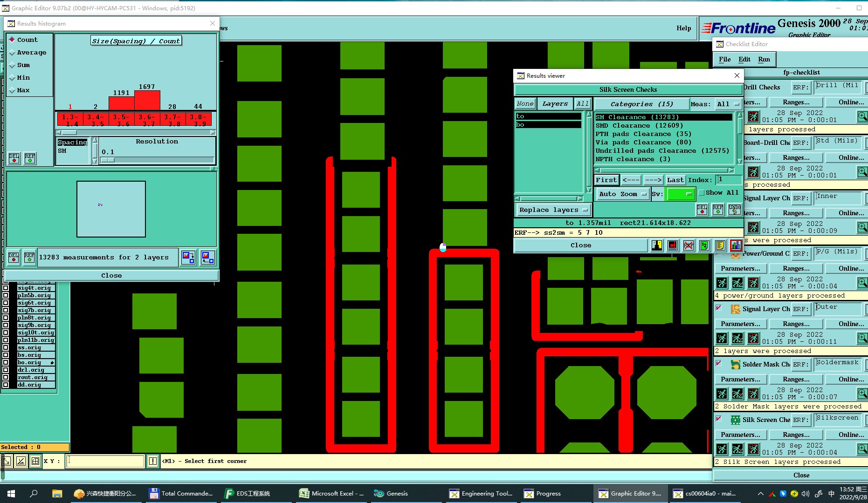
Task: Click the red-dot snapshot icon beside Close in Results viewer
Action: point(673,245)
